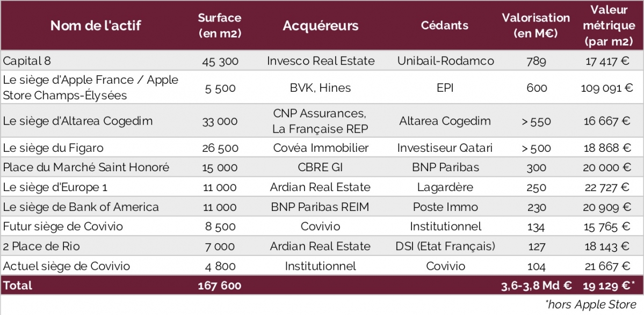Click the 'Unibail-Rodamco' seller cell
The width and height of the screenshot is (644, 315).
(446, 61)
